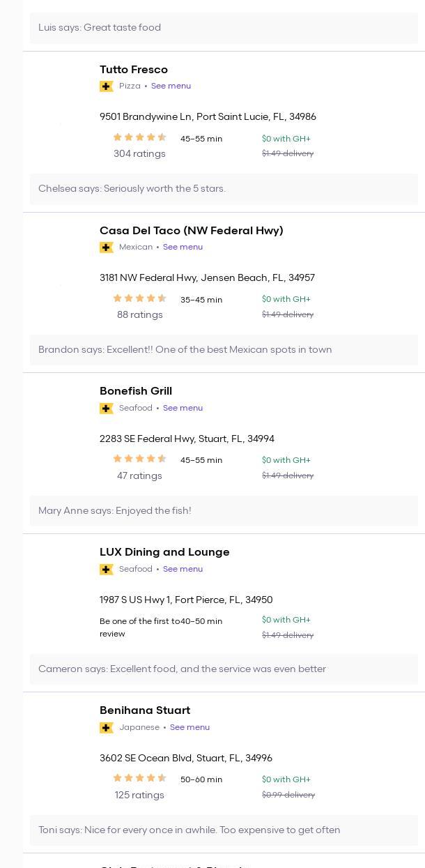
Task: Open the See menu link for Tutto Fresco
Action: (171, 86)
